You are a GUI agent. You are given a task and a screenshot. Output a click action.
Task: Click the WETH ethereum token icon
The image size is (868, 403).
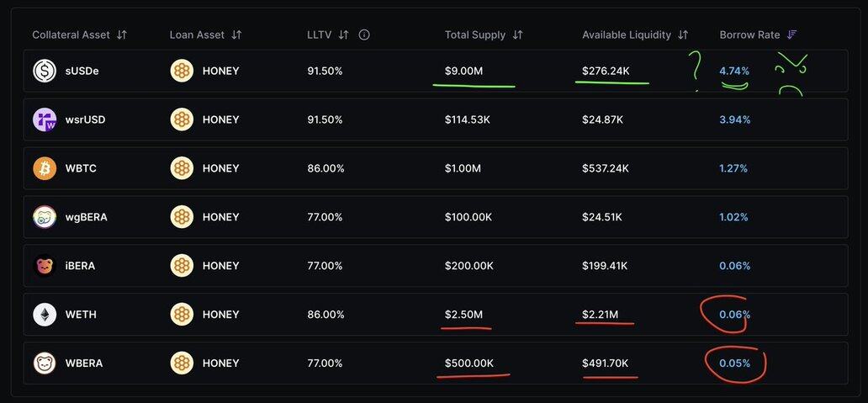[45, 315]
